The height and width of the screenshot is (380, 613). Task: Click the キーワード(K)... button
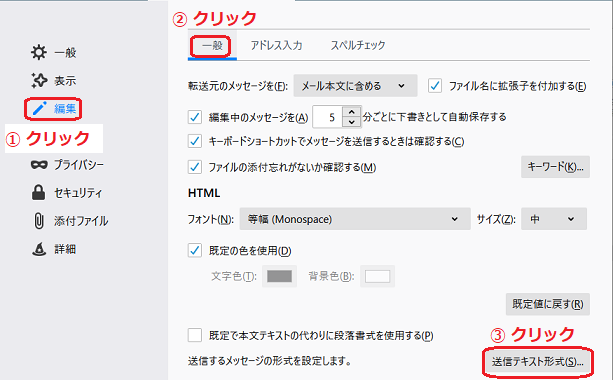(555, 167)
